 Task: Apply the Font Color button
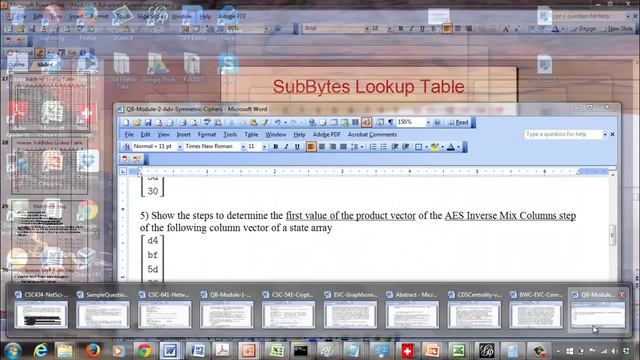451,147
